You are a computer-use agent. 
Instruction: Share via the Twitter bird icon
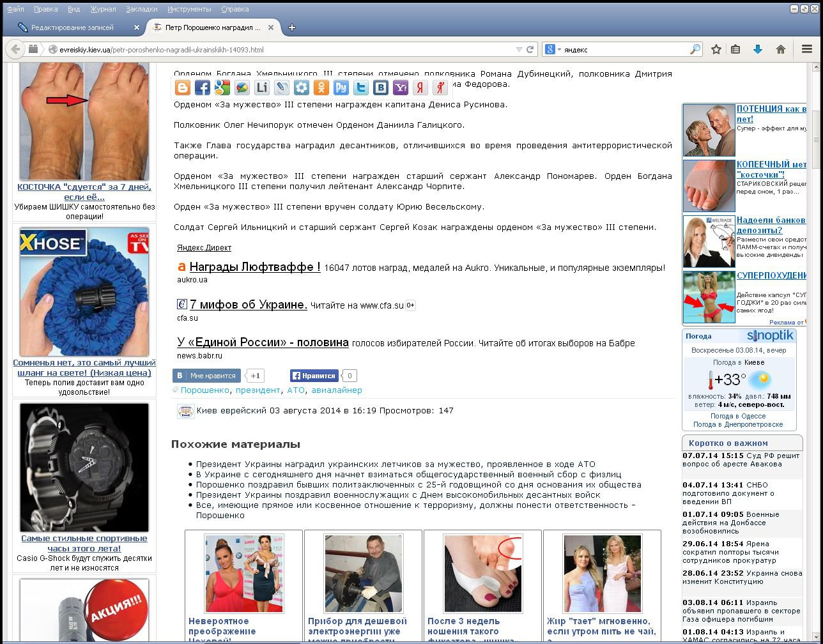361,88
